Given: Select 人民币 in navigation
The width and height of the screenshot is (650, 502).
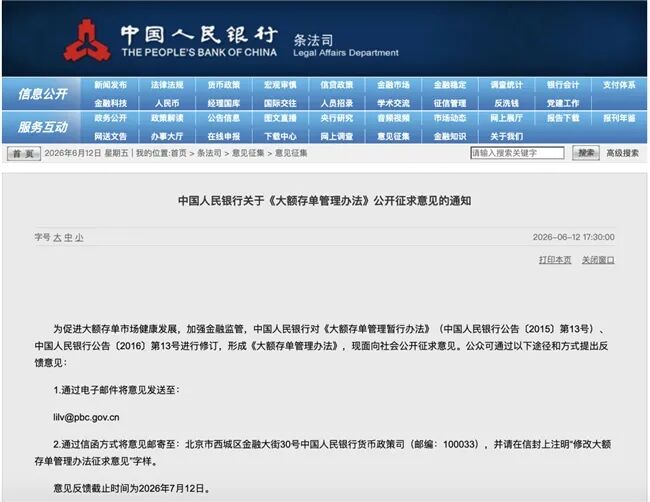Looking at the screenshot, I should pos(167,103).
